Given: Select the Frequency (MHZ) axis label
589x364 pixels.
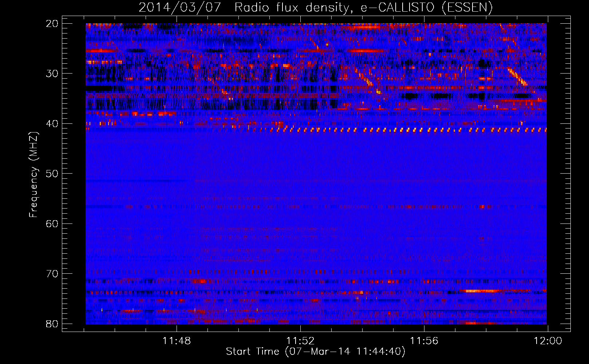Looking at the screenshot, I should pyautogui.click(x=33, y=174).
